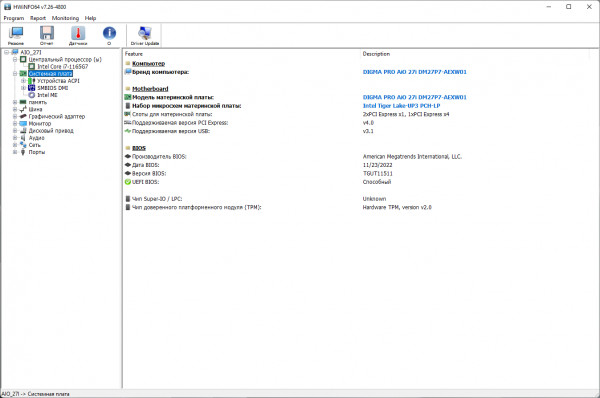Expand the Монитор tree node
Image resolution: width=600 pixels, height=398 pixels.
(15, 124)
